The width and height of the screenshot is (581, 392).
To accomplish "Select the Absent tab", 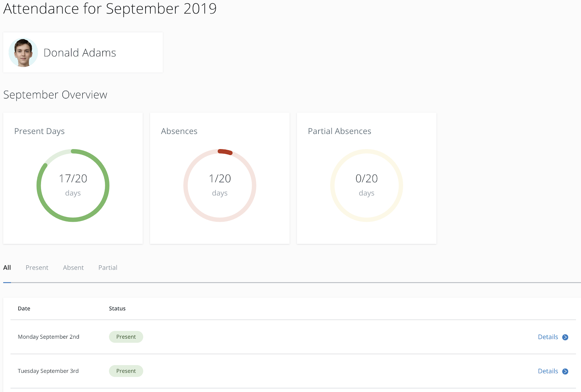I will [x=73, y=268].
